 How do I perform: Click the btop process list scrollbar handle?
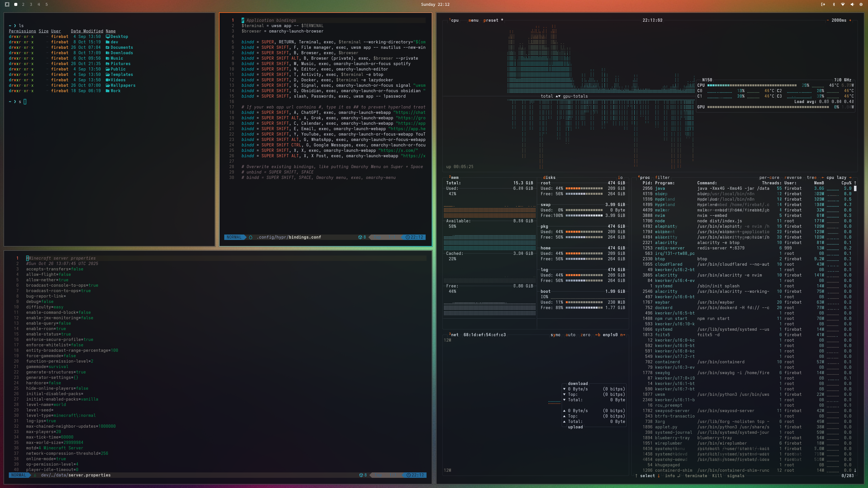(x=855, y=189)
